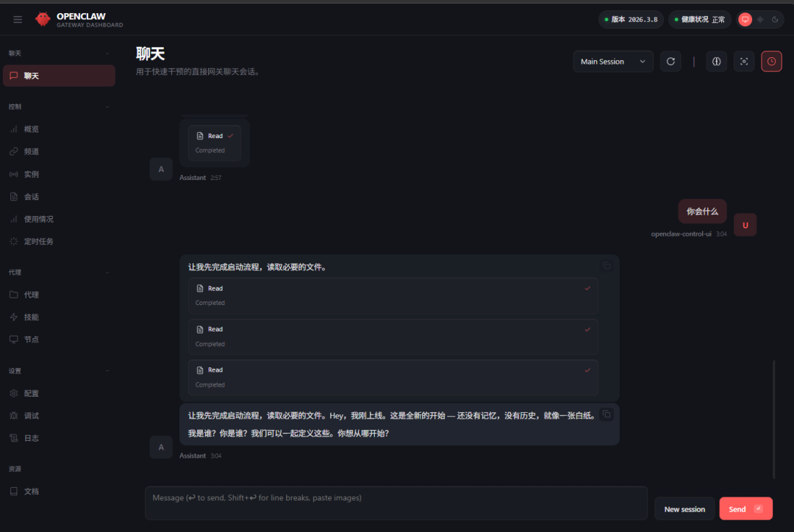Viewport: 794px width, 532px height.
Task: Open the 代理 agents page
Action: click(59, 295)
